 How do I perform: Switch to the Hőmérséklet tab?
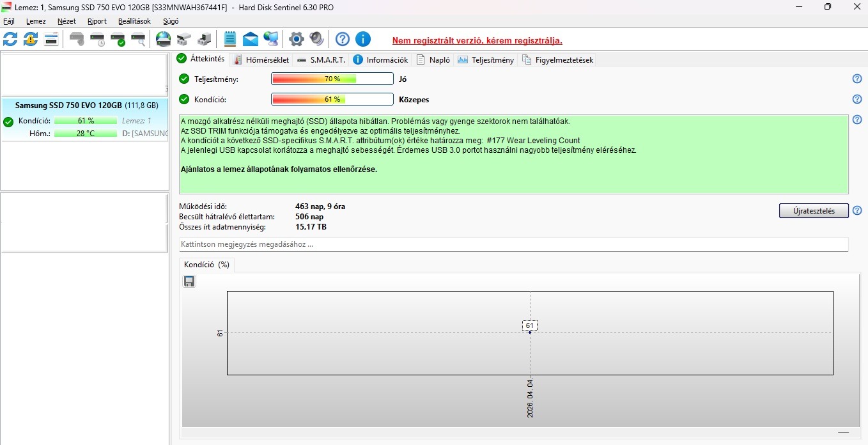pos(261,59)
